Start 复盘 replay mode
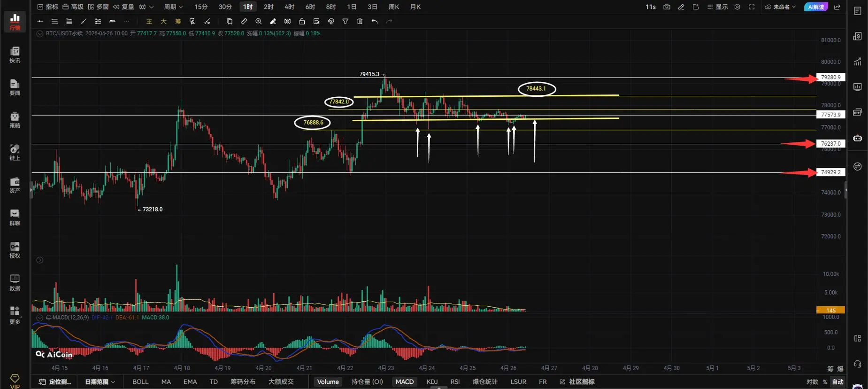This screenshot has height=389, width=868. tap(123, 7)
